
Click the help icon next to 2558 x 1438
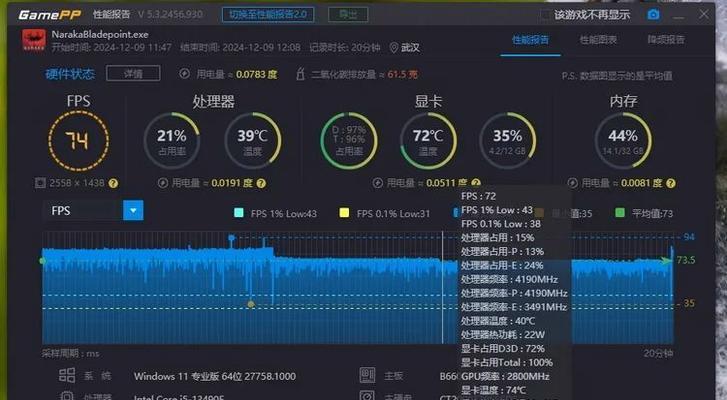pyautogui.click(x=113, y=184)
